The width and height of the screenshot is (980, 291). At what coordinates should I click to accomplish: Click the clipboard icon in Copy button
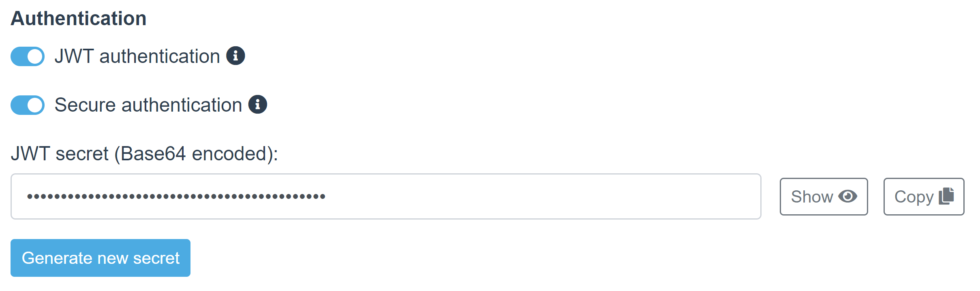(x=946, y=196)
